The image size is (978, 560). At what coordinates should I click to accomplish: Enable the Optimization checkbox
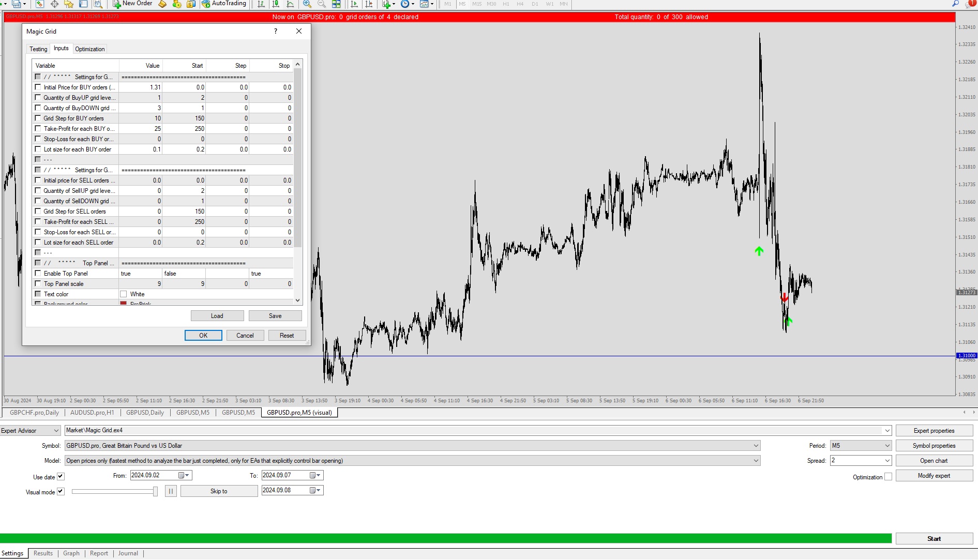(x=888, y=477)
